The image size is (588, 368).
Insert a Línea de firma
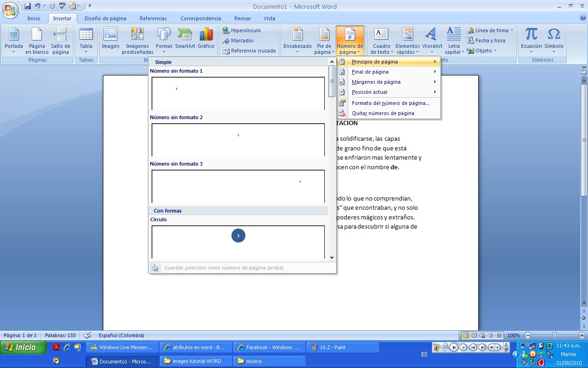tap(490, 30)
